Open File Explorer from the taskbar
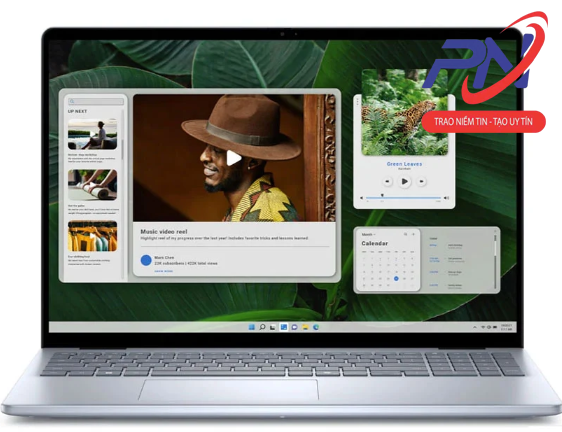This screenshot has height=432, width=562. point(305,327)
